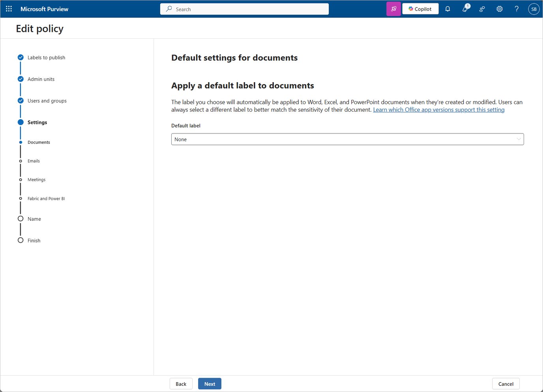Launch Copilot from the header
This screenshot has height=392, width=543.
(x=420, y=9)
